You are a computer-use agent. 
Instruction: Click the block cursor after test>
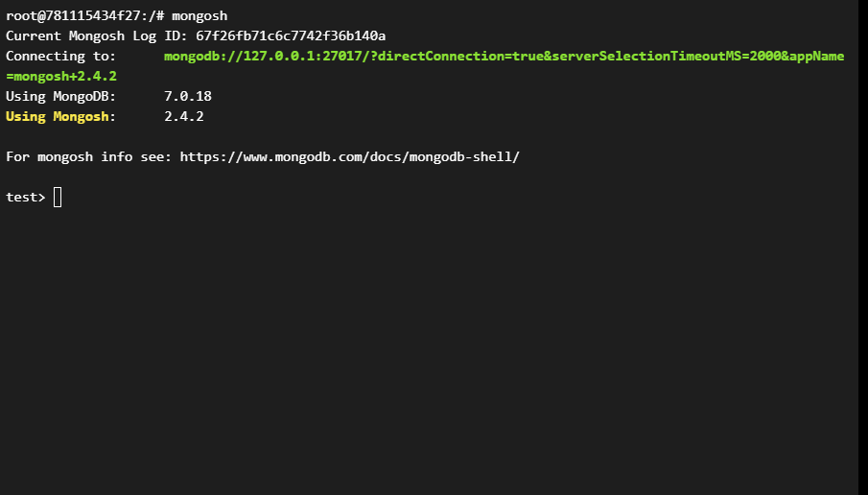[58, 198]
